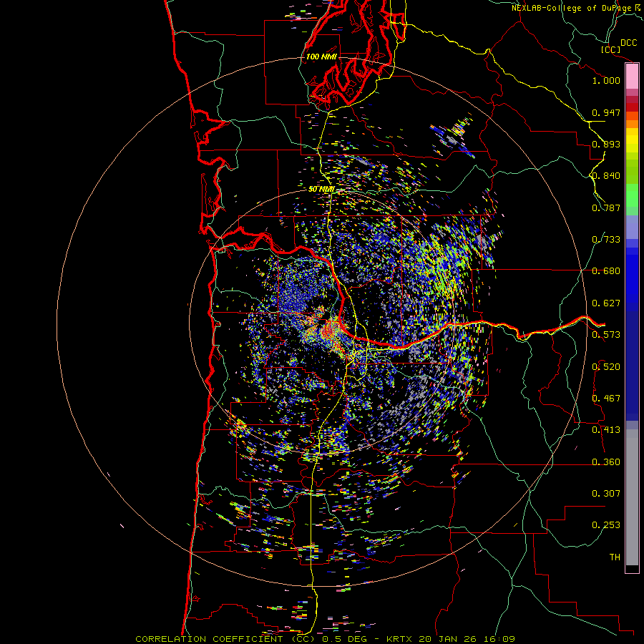Click the 50 NMI range ring label
This screenshot has width=644, height=644.
coord(321,190)
